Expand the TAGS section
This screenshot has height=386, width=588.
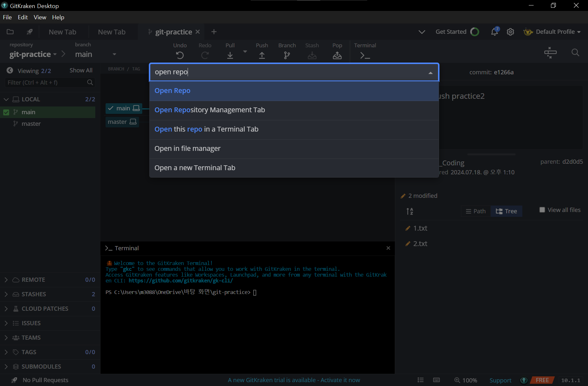click(x=6, y=352)
